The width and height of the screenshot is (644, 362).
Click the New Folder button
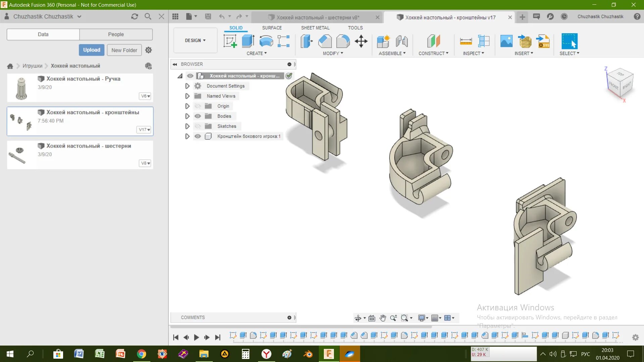[x=124, y=50]
